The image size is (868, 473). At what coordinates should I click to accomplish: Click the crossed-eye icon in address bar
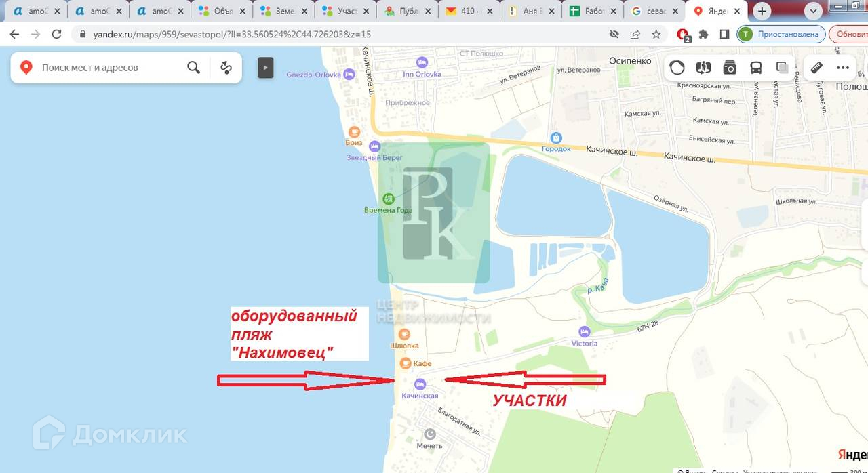614,34
